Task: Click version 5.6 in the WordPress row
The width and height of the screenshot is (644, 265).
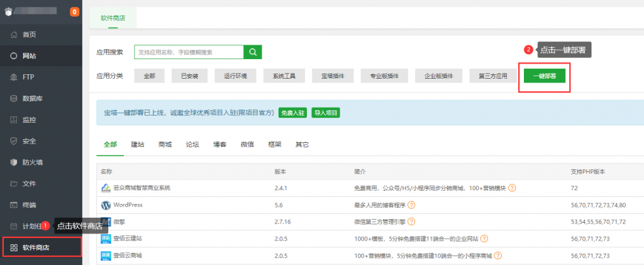Action: [x=279, y=205]
